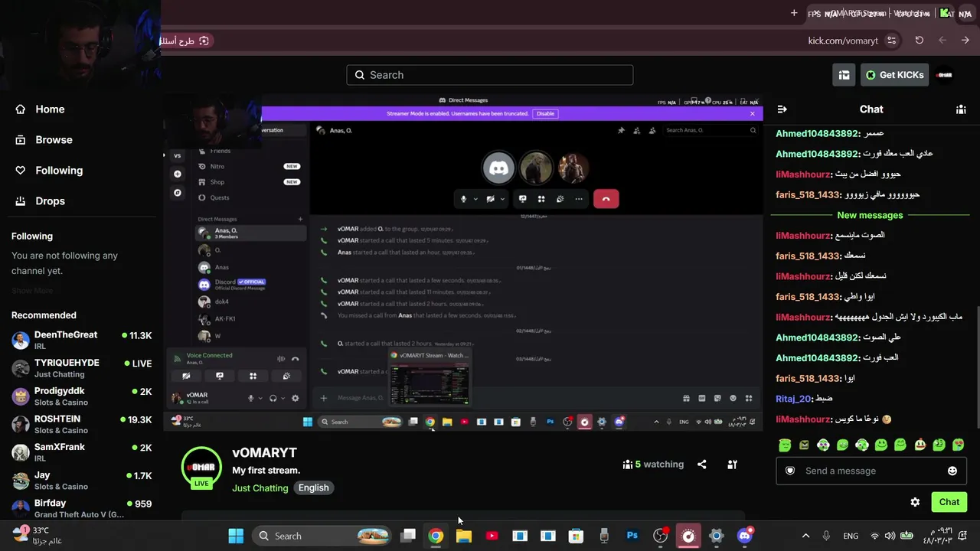Open the vOMARYT channel avatar
This screenshot has height=551, width=980.
pos(201,467)
